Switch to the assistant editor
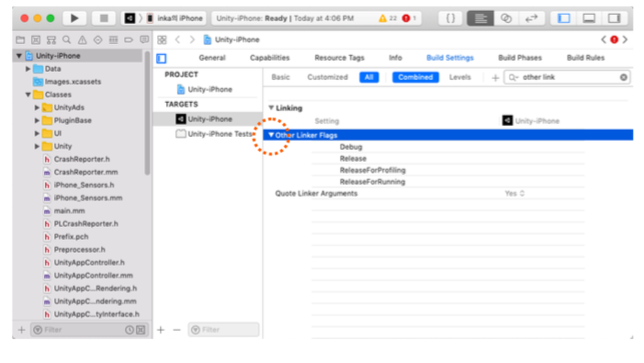The image size is (644, 363). [x=506, y=18]
